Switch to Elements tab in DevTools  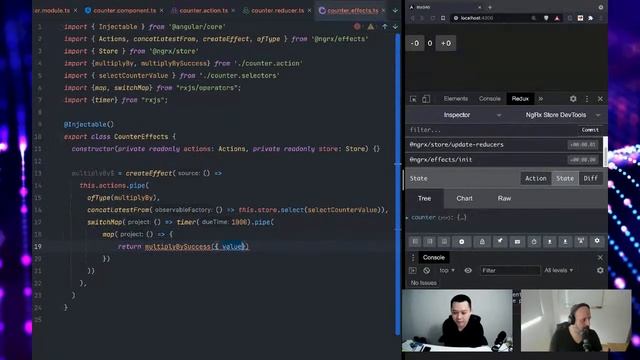coord(456,99)
